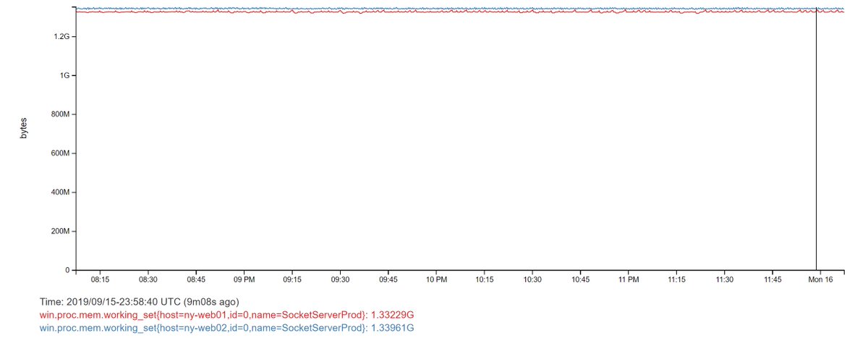The height and width of the screenshot is (338, 868).
Task: Click the 09 PM x-axis label
Action: click(244, 279)
